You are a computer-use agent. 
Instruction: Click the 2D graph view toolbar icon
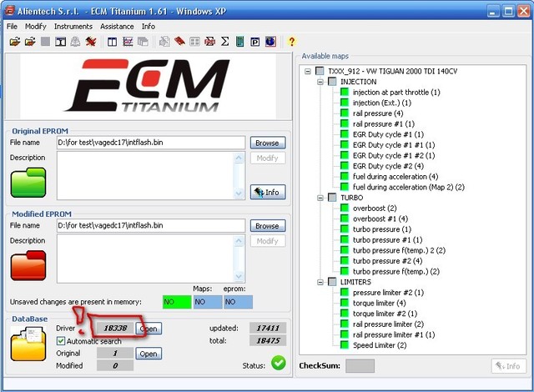click(128, 42)
